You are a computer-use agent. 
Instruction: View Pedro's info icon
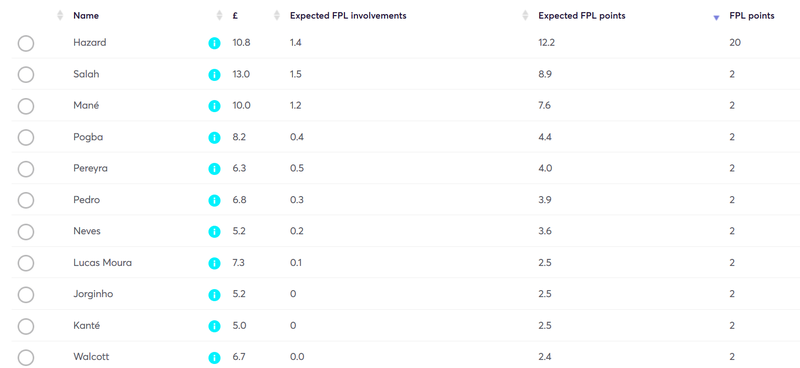tap(214, 201)
